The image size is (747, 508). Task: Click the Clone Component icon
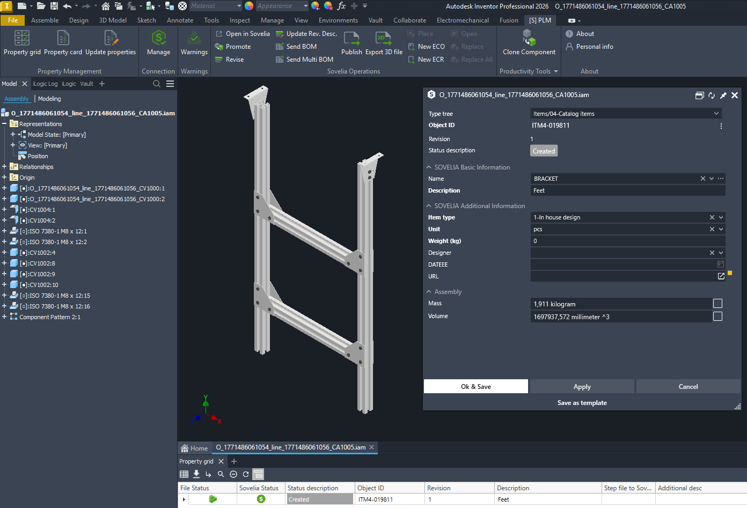tap(528, 43)
